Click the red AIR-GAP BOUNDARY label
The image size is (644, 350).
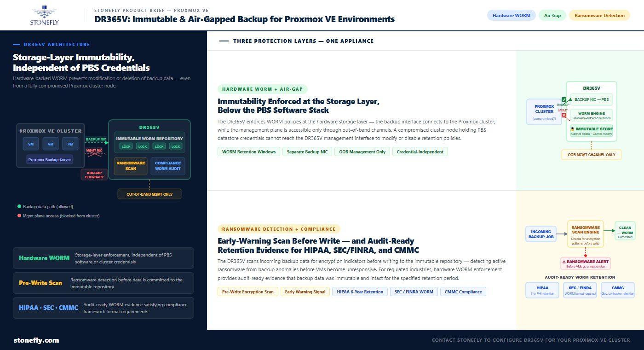(x=94, y=175)
